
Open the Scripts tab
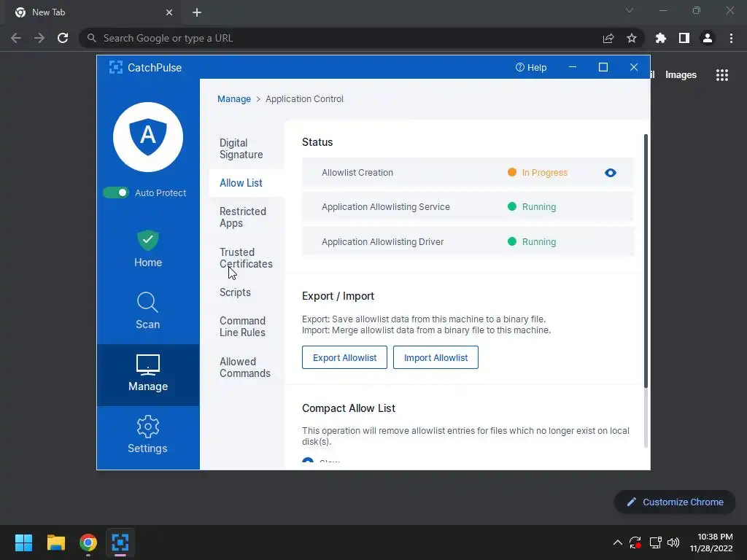click(x=235, y=292)
